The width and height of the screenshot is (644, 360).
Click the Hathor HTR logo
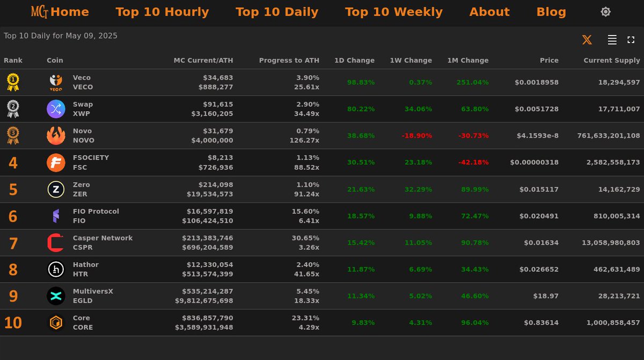pyautogui.click(x=56, y=269)
